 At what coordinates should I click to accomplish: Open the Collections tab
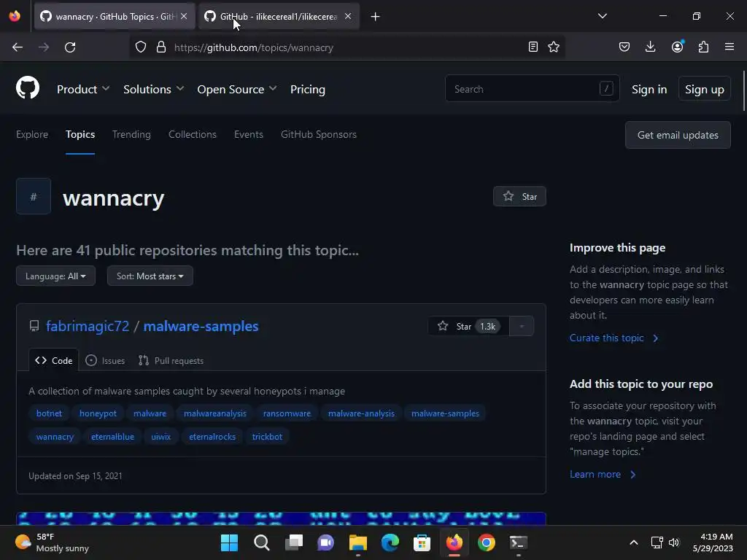point(193,134)
